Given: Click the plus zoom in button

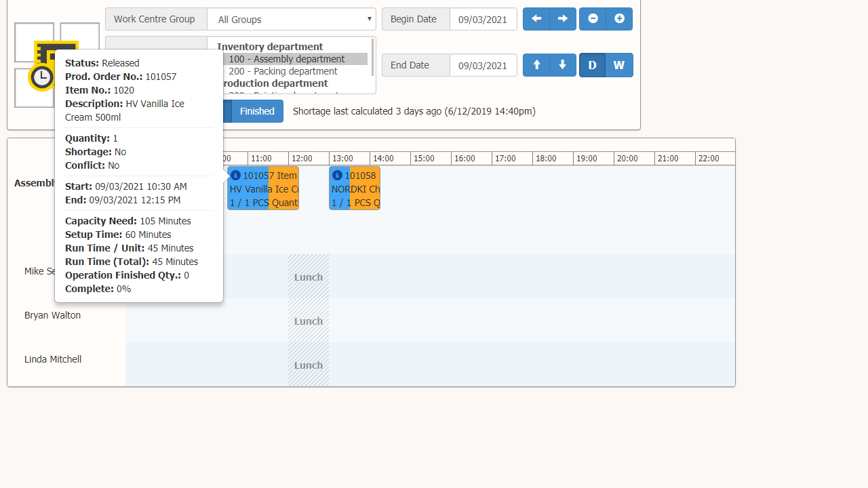Looking at the screenshot, I should [619, 19].
